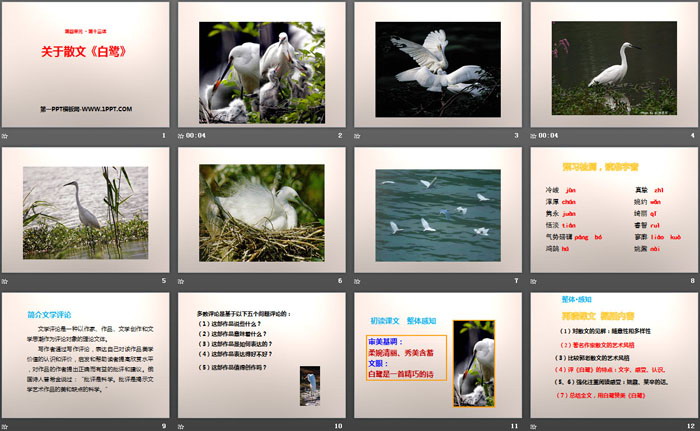700x431 pixels.
Task: Click the transition star icon below slide 7
Action: pyautogui.click(x=358, y=281)
